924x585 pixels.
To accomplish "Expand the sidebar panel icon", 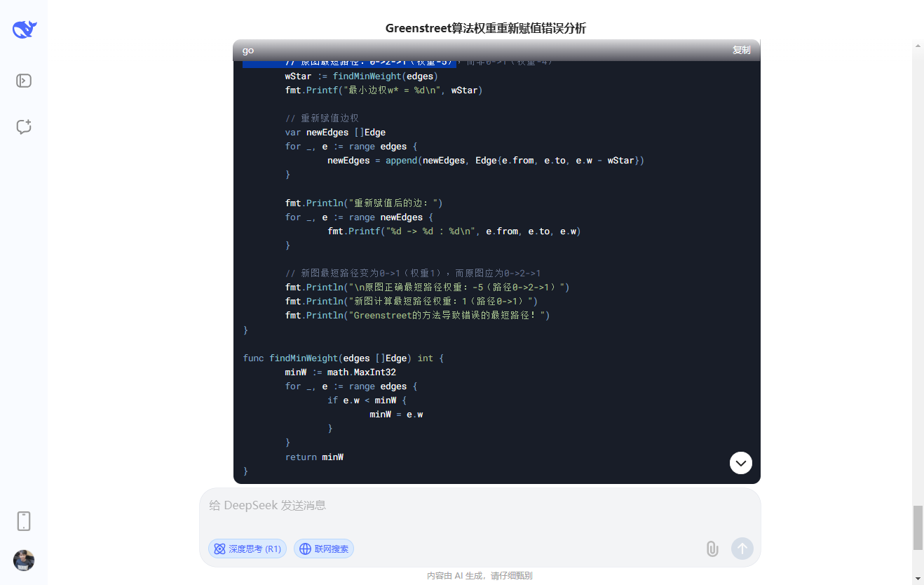I will pos(24,81).
